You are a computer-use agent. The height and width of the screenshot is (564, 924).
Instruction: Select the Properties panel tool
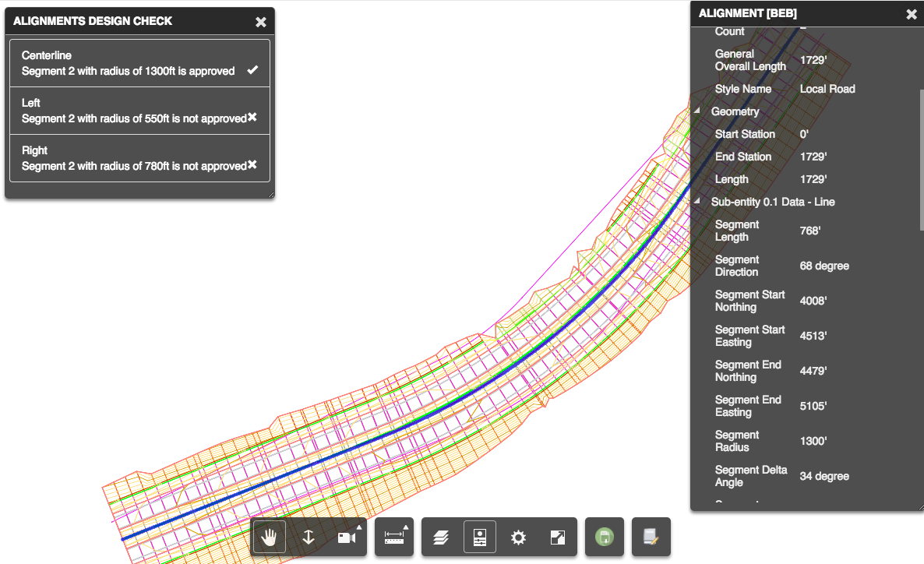479,537
